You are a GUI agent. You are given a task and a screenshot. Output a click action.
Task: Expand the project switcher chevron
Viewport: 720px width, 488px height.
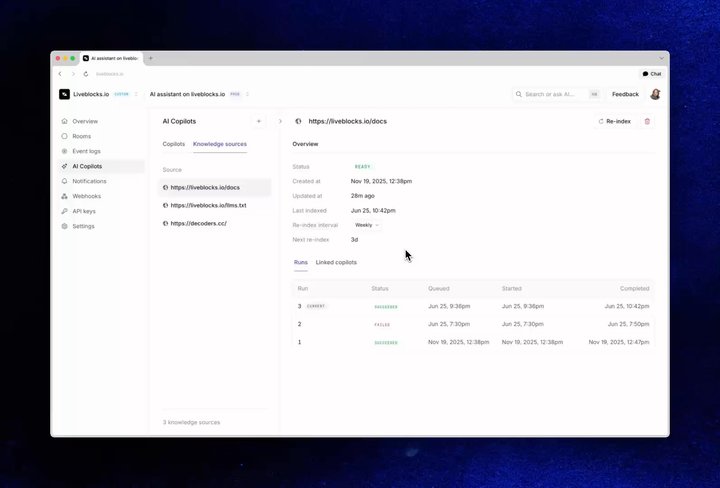tap(248, 94)
